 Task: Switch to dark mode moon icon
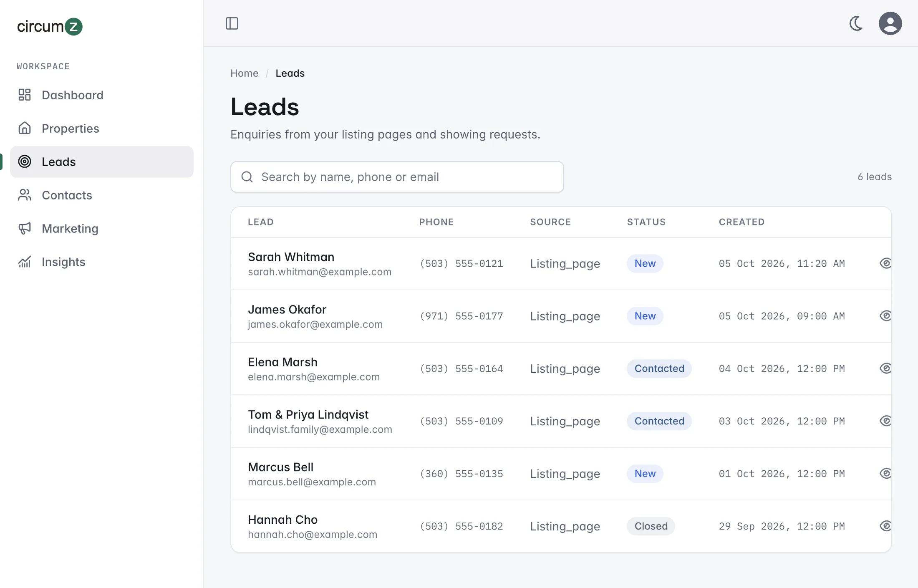click(x=856, y=23)
